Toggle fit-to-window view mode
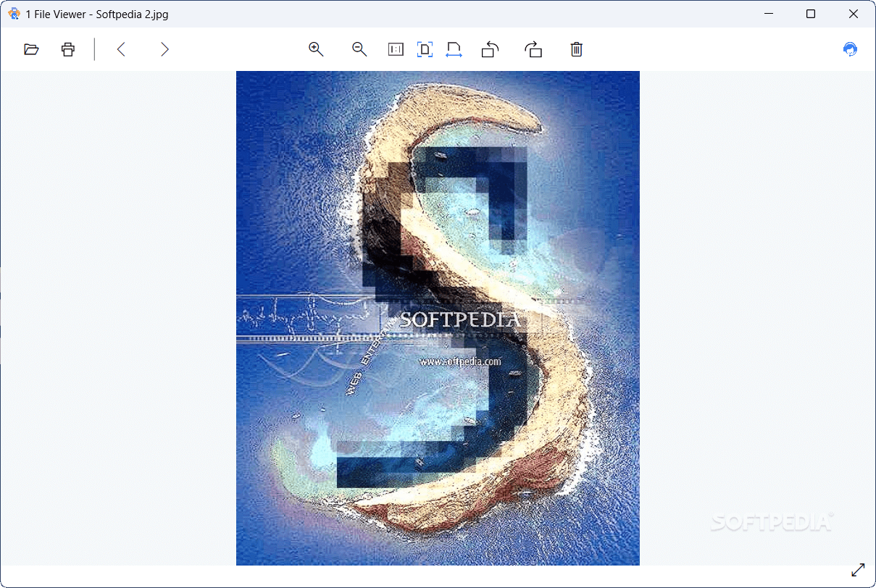The width and height of the screenshot is (876, 588). pos(425,49)
